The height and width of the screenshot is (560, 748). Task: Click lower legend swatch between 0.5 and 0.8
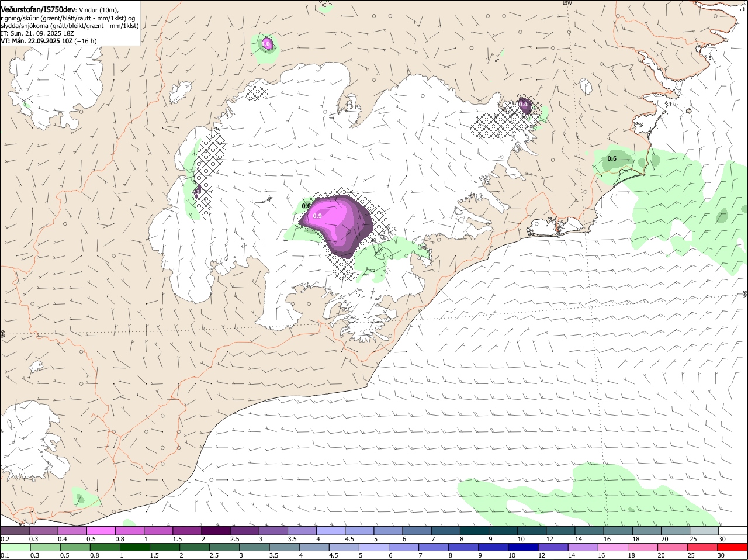click(x=75, y=548)
